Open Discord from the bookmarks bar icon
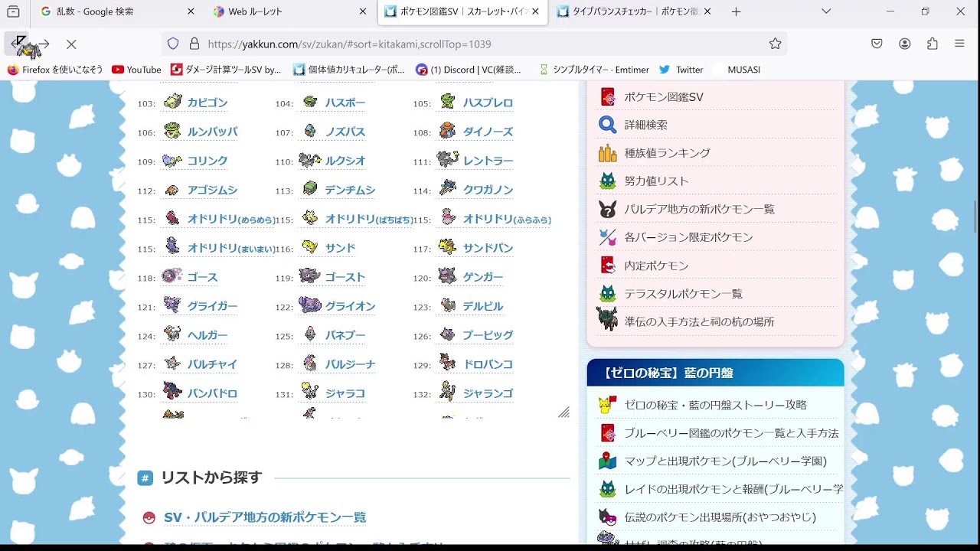The width and height of the screenshot is (980, 551). [423, 70]
